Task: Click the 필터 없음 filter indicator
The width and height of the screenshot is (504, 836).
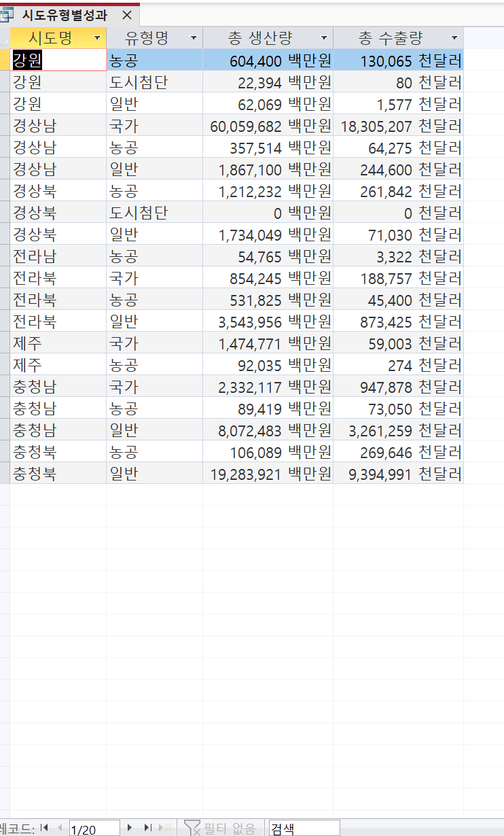Action: point(220,828)
